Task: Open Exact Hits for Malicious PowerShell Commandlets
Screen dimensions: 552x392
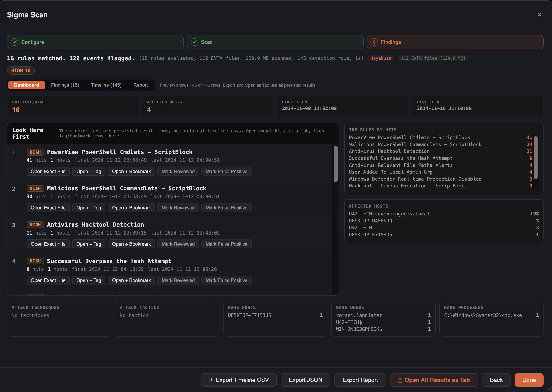Action: 48,208
